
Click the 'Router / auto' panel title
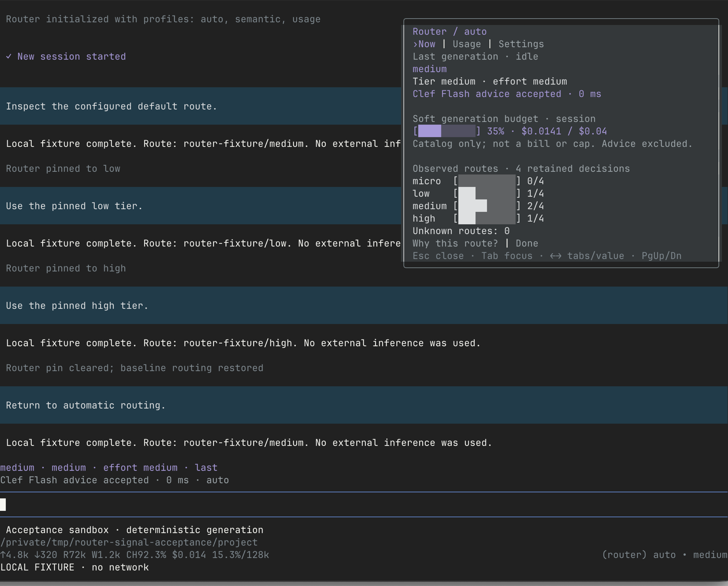click(x=450, y=31)
